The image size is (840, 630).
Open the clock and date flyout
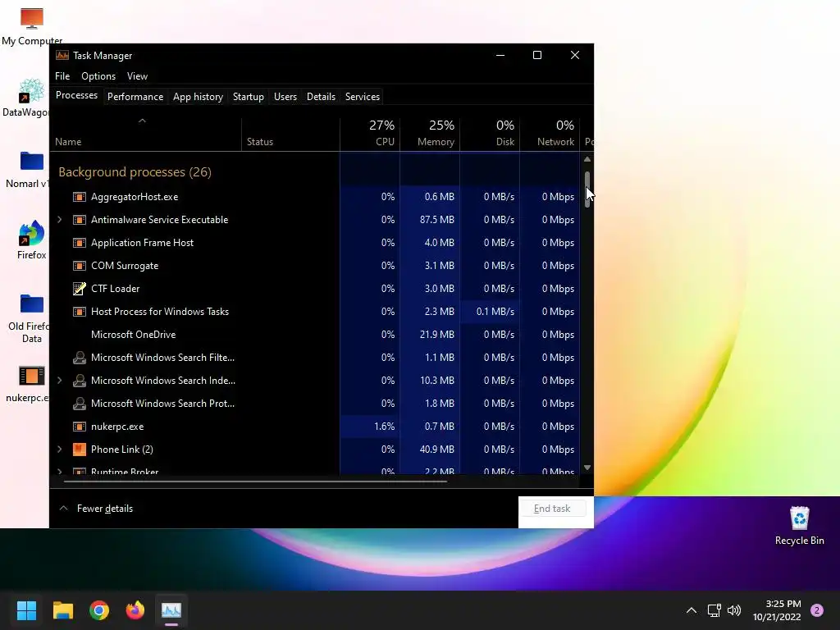[777, 610]
